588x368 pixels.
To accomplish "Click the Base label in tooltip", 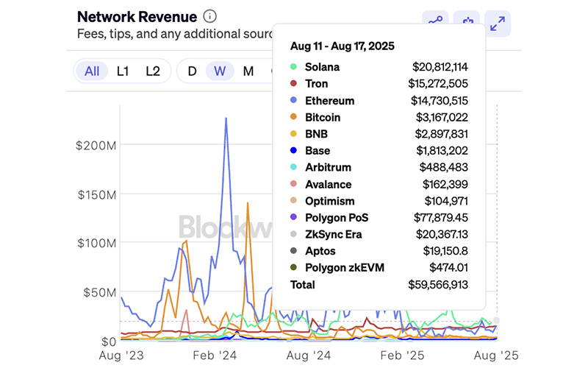I will point(318,151).
